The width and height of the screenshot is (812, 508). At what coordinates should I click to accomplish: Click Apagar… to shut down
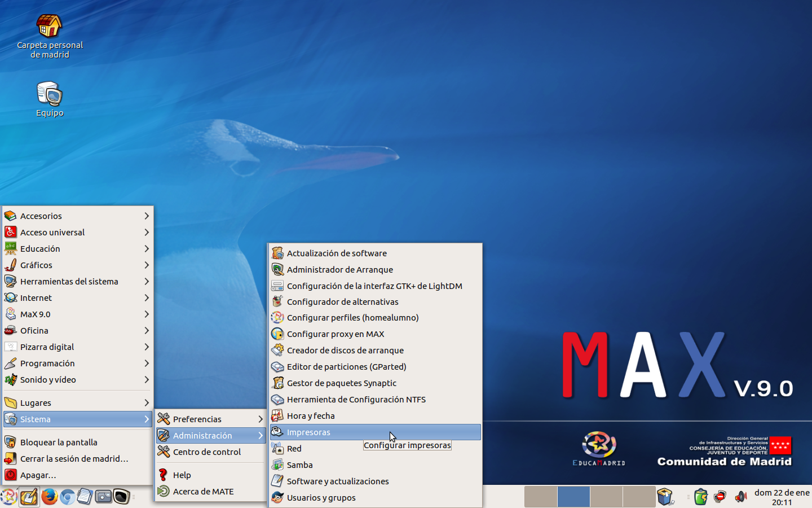point(77,475)
